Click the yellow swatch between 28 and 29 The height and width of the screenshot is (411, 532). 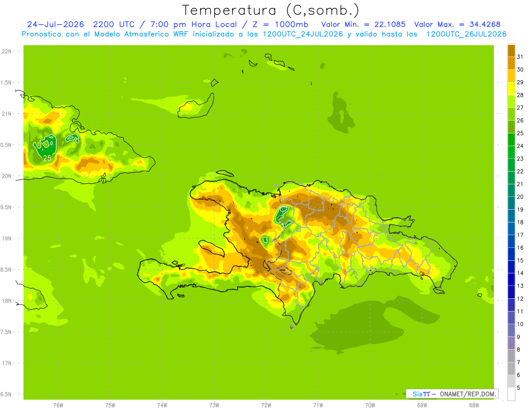(x=511, y=89)
